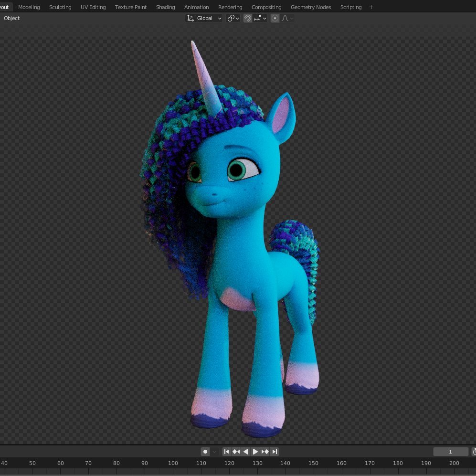Open the auto keyframing options dropdown
476x476 pixels.
click(x=214, y=452)
